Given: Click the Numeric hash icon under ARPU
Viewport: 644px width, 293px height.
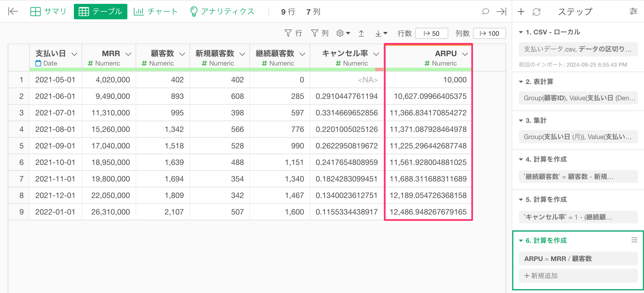Looking at the screenshot, I should (427, 63).
